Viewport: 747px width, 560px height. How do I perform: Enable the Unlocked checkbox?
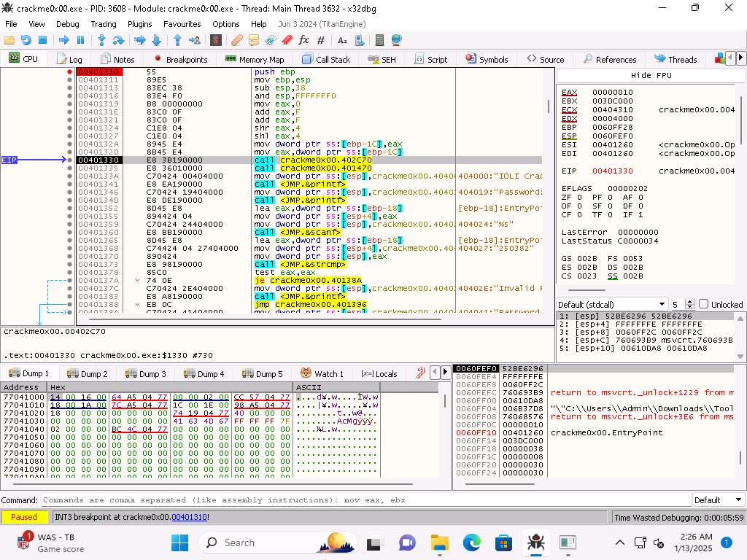(703, 304)
